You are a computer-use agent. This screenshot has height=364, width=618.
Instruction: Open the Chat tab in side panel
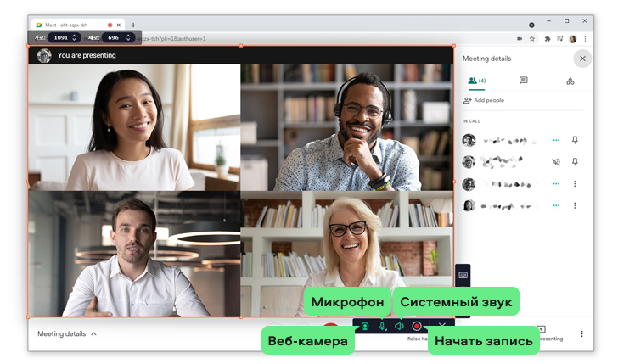(523, 81)
